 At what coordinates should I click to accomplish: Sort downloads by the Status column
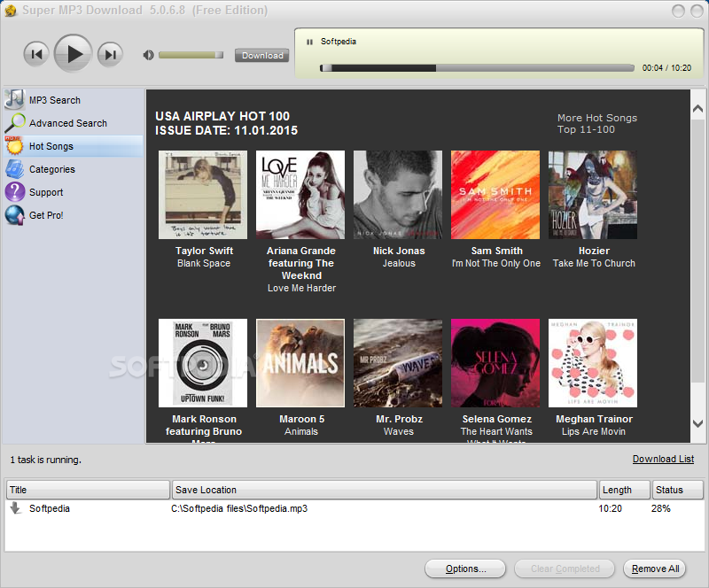tap(677, 490)
